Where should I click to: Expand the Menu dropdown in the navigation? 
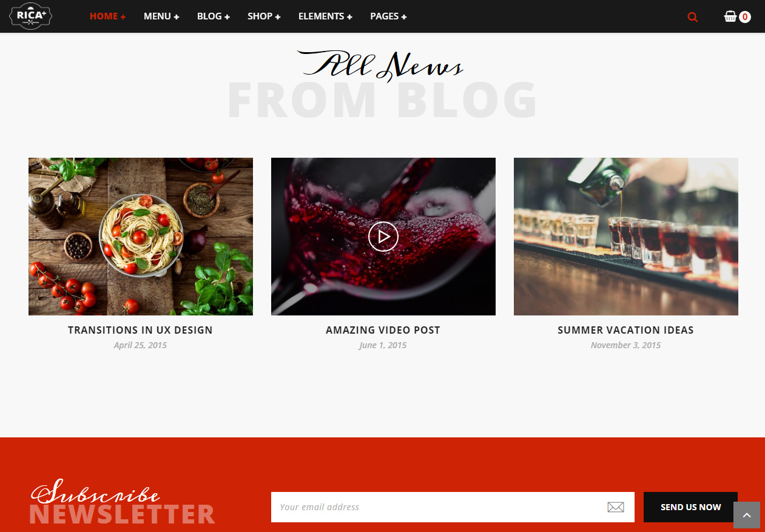click(161, 16)
